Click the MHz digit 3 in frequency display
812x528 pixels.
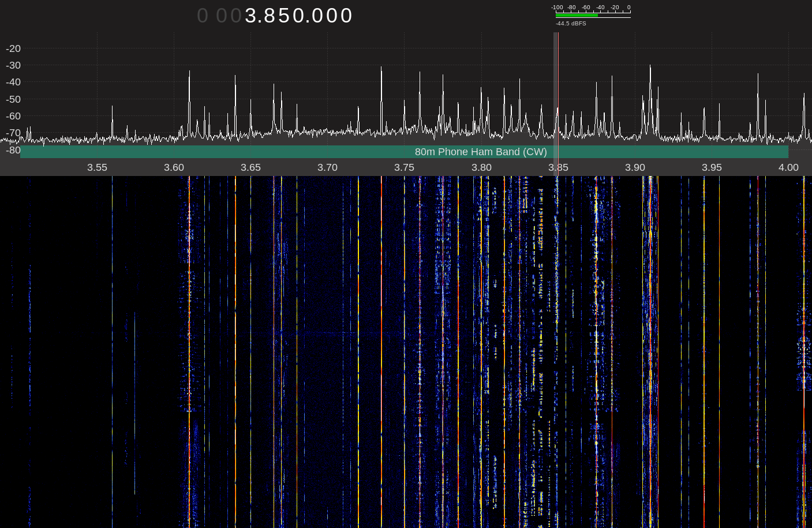251,16
